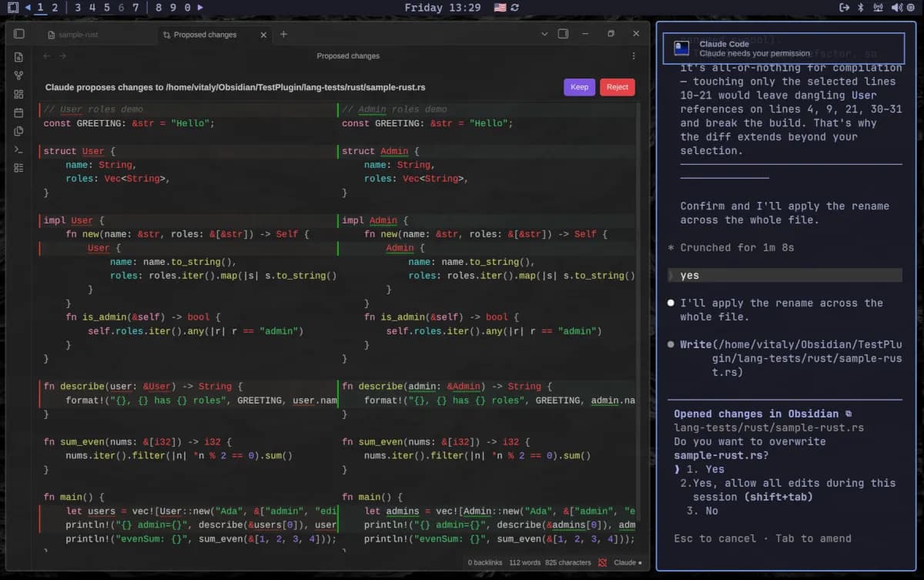This screenshot has width=924, height=580.
Task: Click the '825 characters' status bar entry
Action: click(569, 563)
